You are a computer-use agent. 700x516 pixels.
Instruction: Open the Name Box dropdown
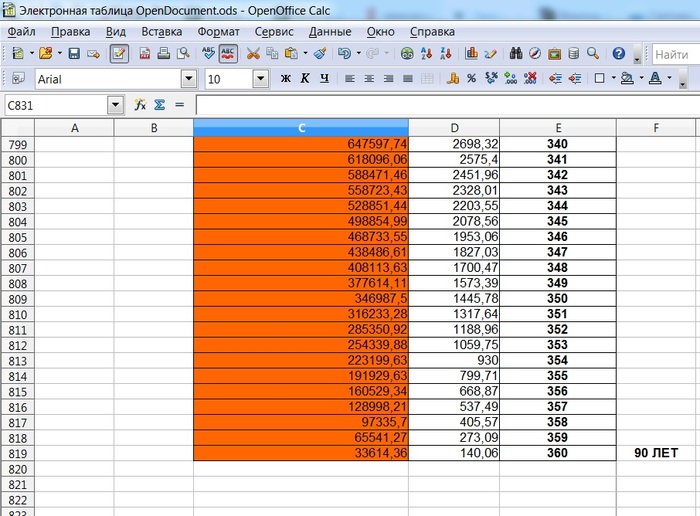115,105
